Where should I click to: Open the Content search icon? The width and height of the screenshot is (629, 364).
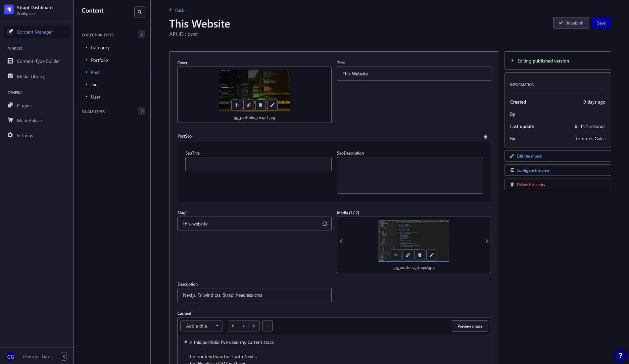tap(140, 12)
